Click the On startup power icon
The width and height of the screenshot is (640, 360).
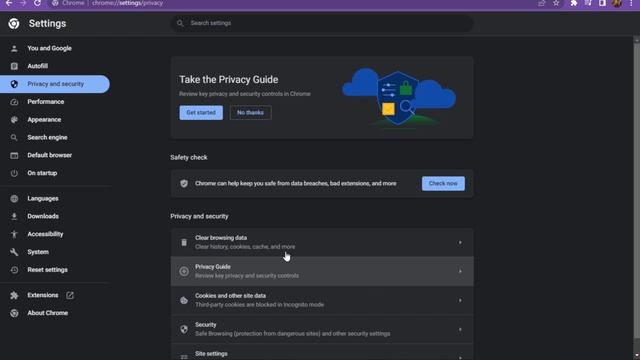(x=14, y=173)
